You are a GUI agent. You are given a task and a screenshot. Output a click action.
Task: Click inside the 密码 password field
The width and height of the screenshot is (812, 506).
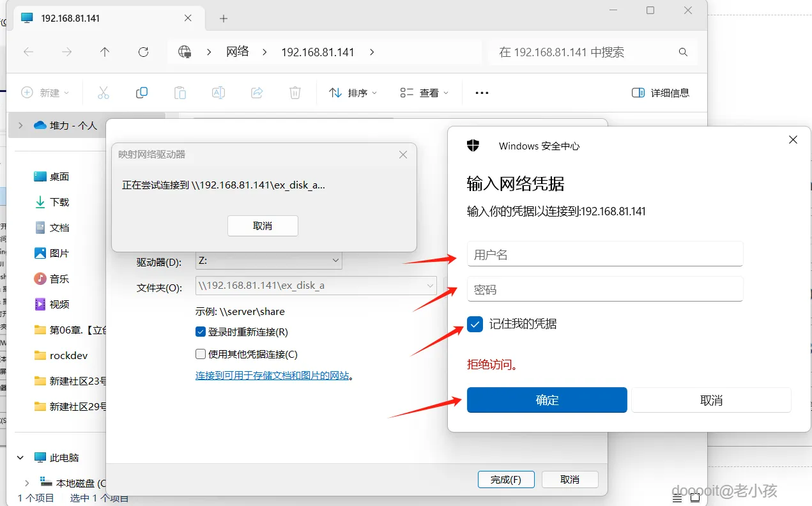coord(604,289)
